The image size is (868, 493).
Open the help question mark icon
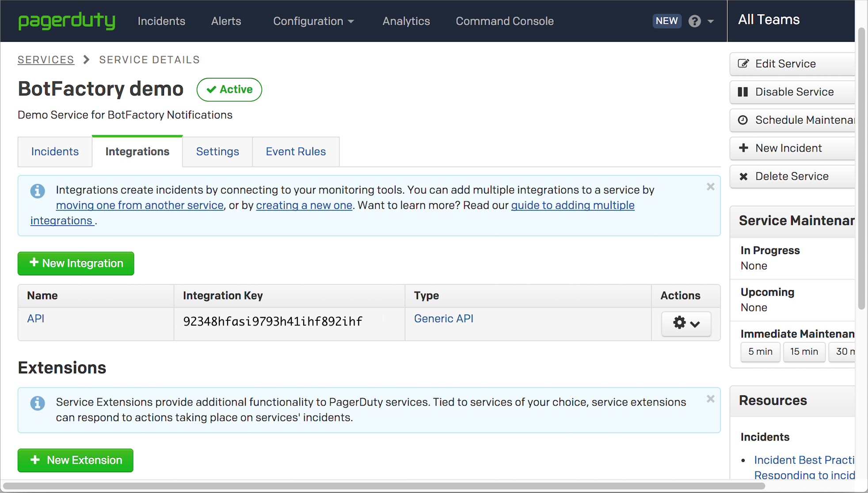tap(694, 21)
